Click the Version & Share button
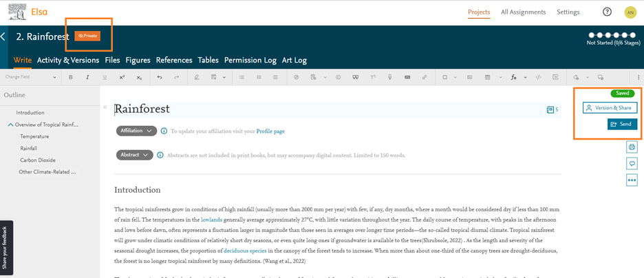This screenshot has width=644, height=278. tap(610, 107)
